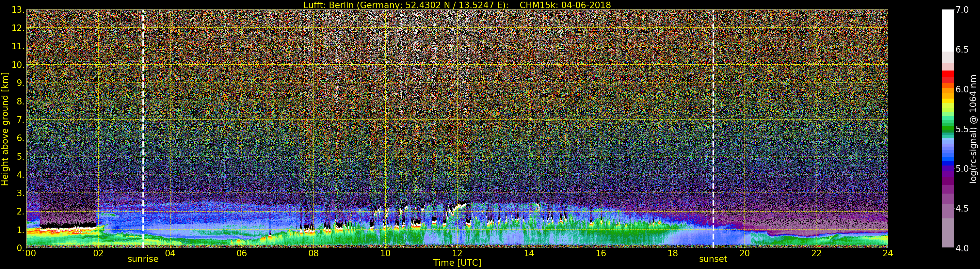Screen dimensions: 980x269
Task: Click the time axis tick label '14'
Action: pyautogui.click(x=529, y=253)
